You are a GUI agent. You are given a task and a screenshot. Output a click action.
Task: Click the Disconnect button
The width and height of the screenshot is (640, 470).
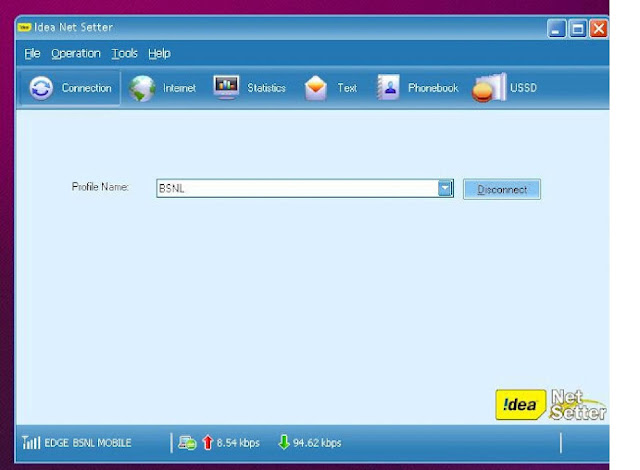502,189
